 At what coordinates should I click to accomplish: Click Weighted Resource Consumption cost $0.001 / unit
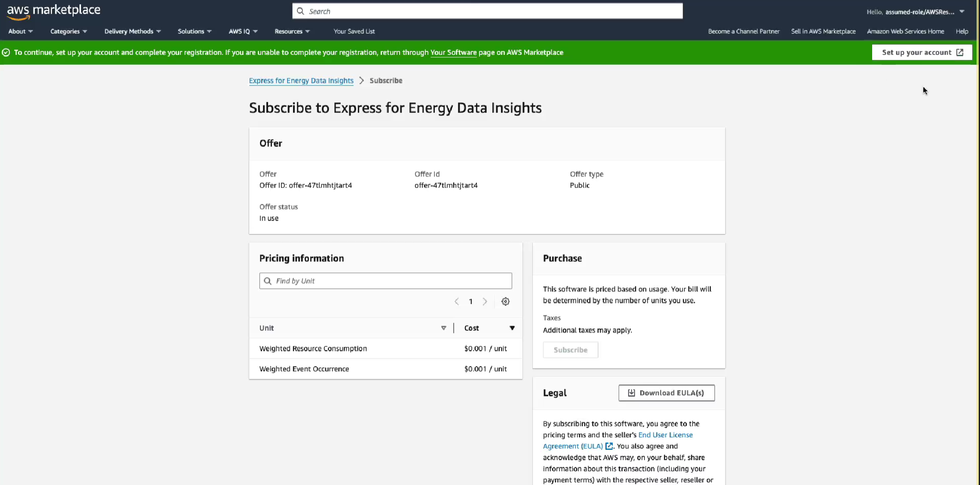point(485,349)
